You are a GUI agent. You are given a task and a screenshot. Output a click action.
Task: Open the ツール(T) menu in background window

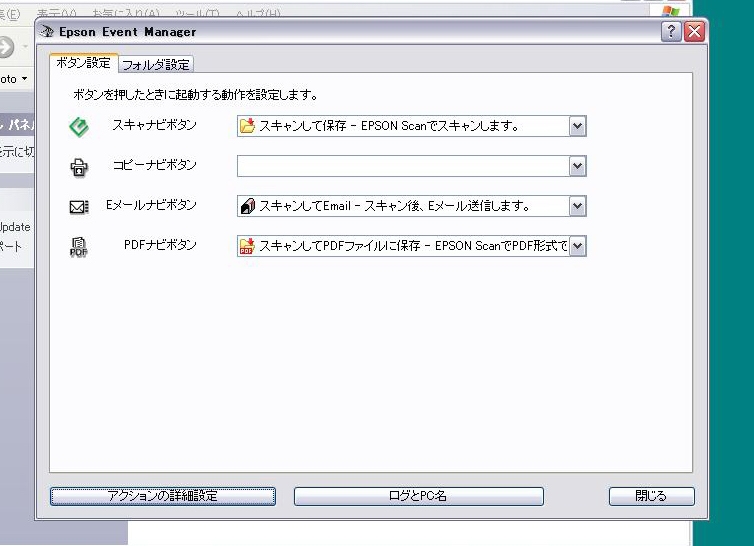(x=197, y=13)
